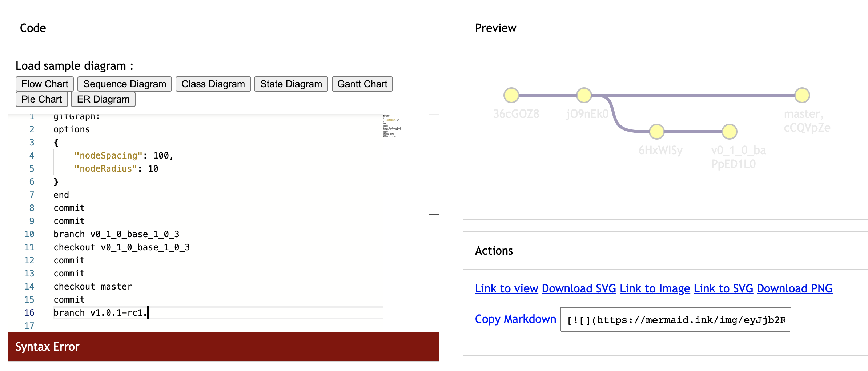Click the commit node labeled 36cGOZ8

coord(511,95)
